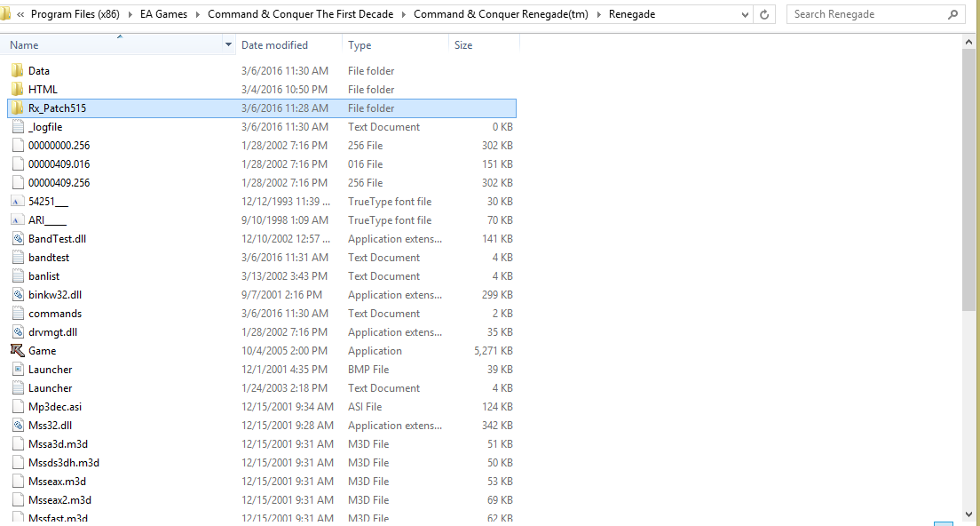Click the BMP File type cell
Viewport: 980px width, 526px height.
(x=368, y=370)
